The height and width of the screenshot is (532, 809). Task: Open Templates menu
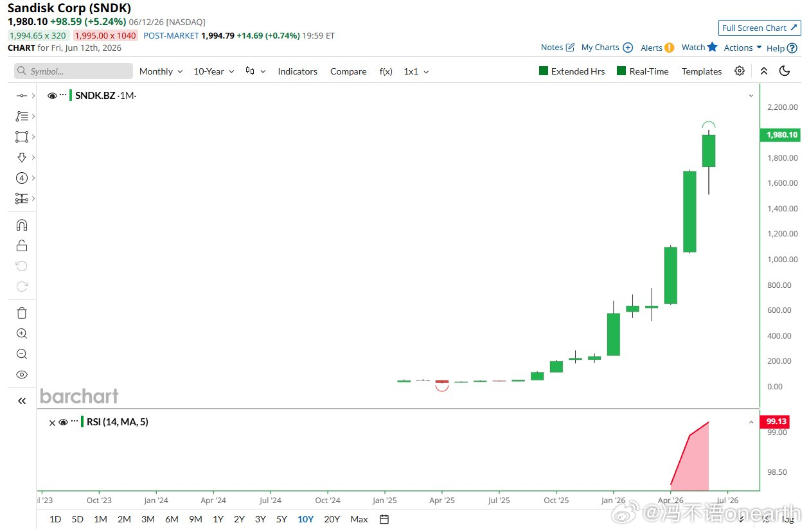click(x=702, y=71)
